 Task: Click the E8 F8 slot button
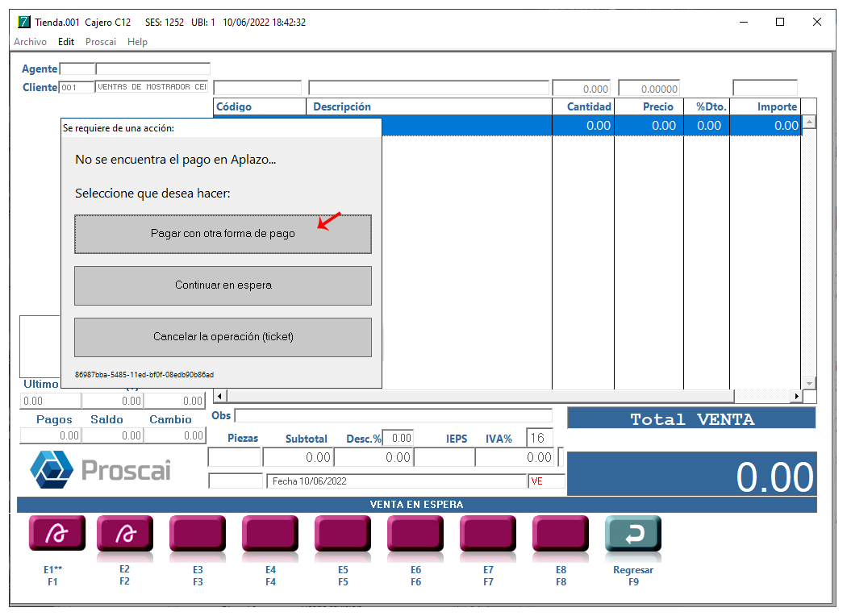pyautogui.click(x=561, y=534)
